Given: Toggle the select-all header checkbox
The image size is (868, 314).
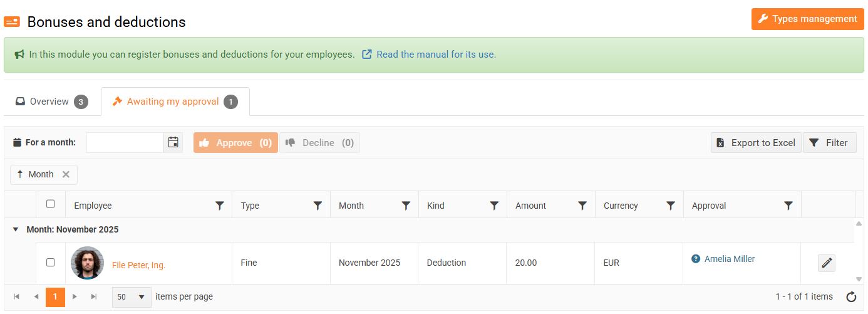Looking at the screenshot, I should [51, 204].
